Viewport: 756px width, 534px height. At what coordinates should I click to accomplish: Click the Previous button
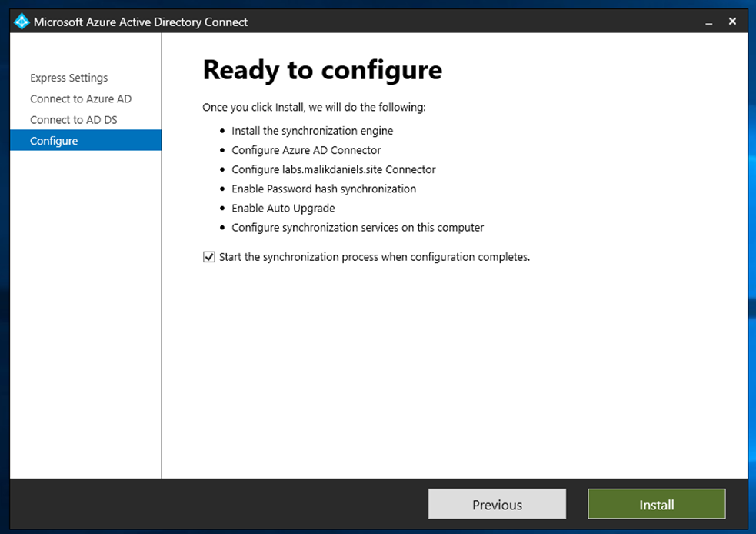point(497,504)
